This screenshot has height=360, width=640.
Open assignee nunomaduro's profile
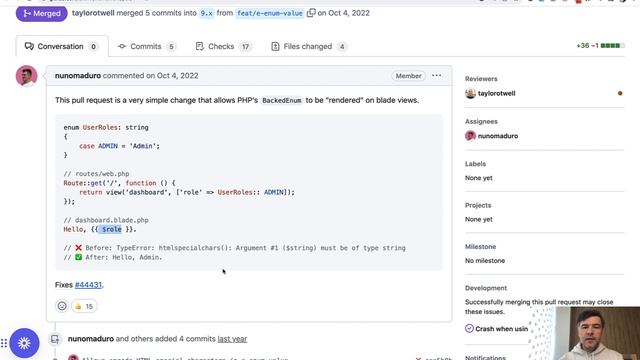(498, 136)
